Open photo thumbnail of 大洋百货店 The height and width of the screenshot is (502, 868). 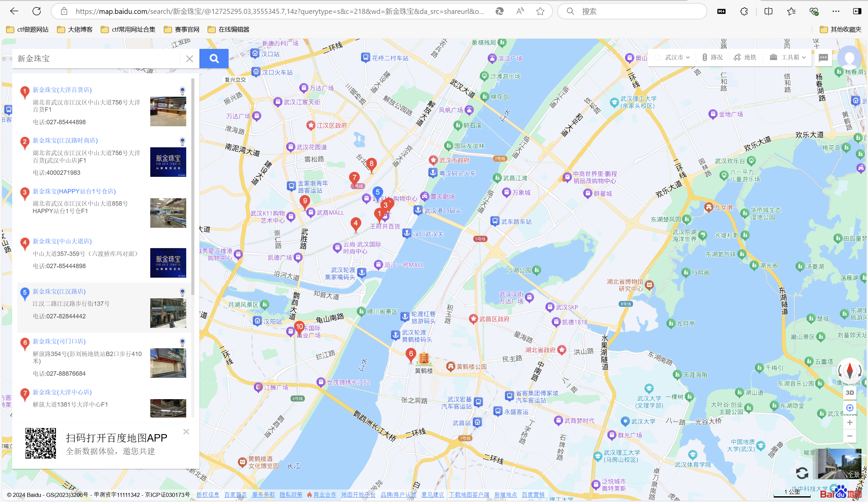click(168, 111)
